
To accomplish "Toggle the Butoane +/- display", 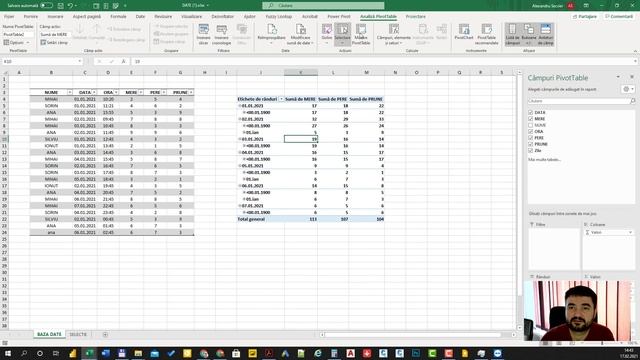I will 529,34.
